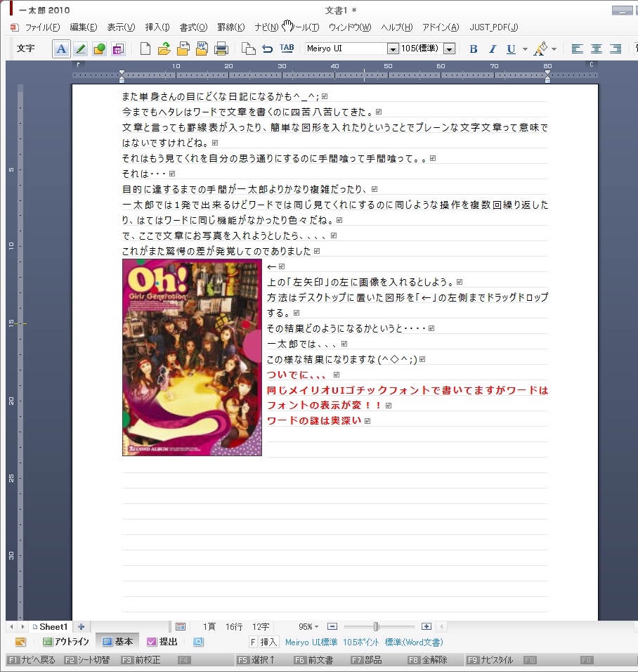This screenshot has width=638, height=672.
Task: Expand the character decoration dropdown arrow
Action: [554, 49]
